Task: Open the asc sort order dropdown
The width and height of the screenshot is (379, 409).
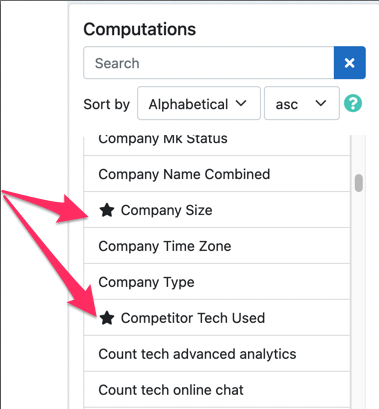Action: coord(302,103)
